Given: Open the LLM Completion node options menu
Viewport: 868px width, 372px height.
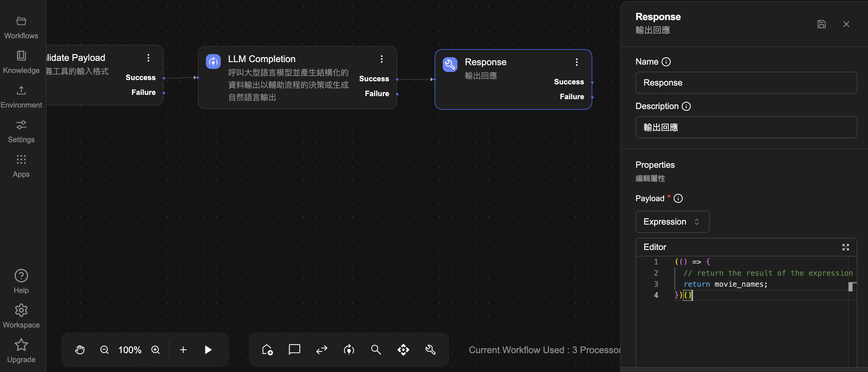Looking at the screenshot, I should (381, 59).
